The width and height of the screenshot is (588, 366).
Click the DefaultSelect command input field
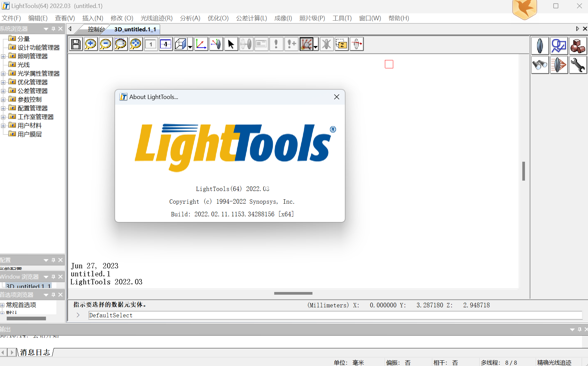coord(335,315)
